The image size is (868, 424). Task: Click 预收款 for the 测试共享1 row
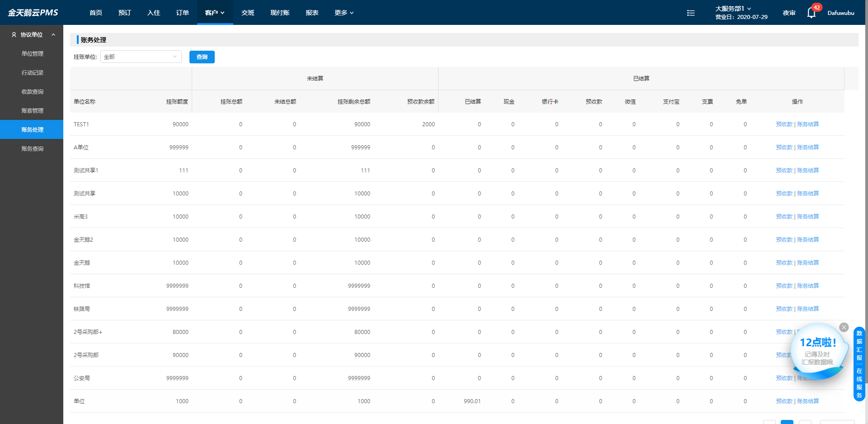point(784,170)
